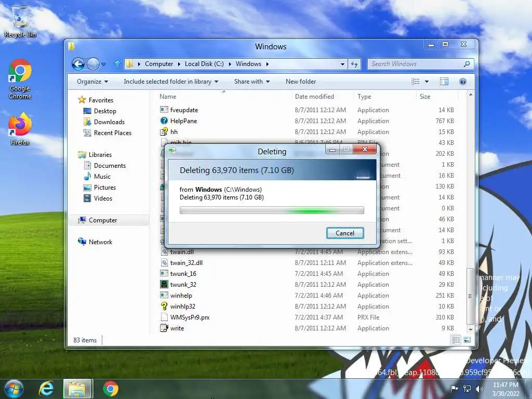The image size is (532, 399).
Task: Open the volume tray icon
Action: click(x=480, y=389)
